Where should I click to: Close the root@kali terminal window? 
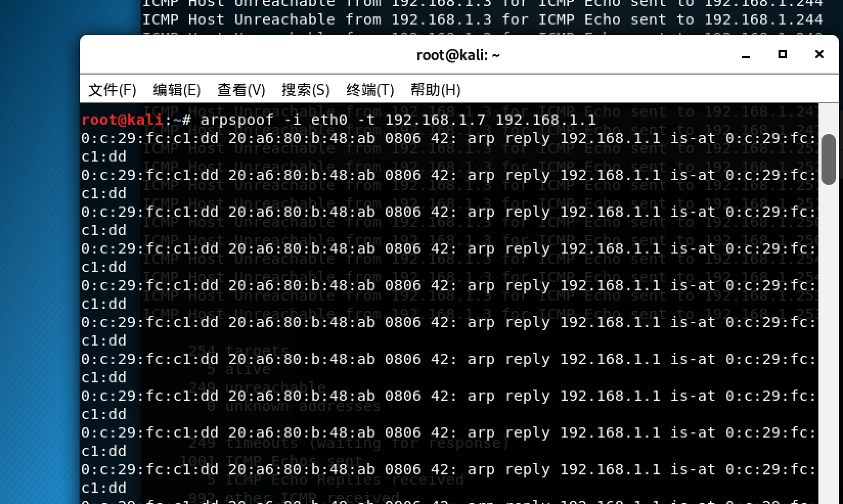tap(819, 54)
